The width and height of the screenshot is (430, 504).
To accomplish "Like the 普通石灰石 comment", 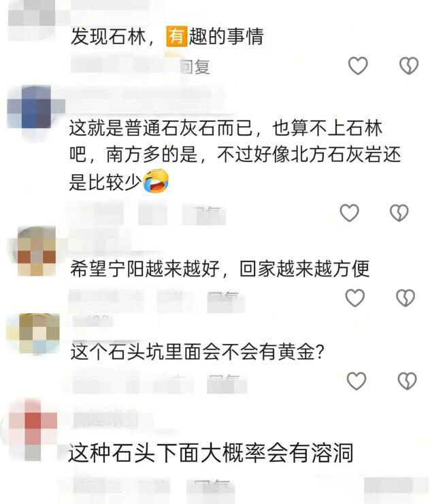I will [x=350, y=212].
